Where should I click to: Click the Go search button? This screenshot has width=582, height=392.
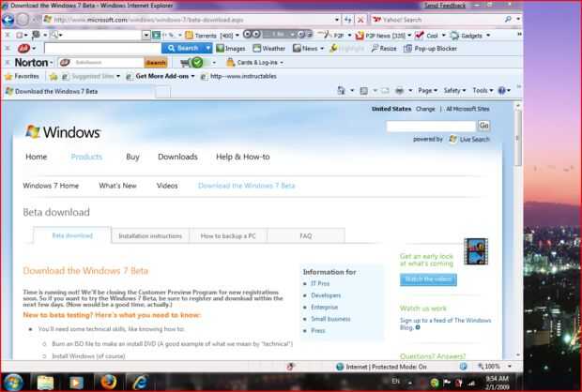click(484, 126)
